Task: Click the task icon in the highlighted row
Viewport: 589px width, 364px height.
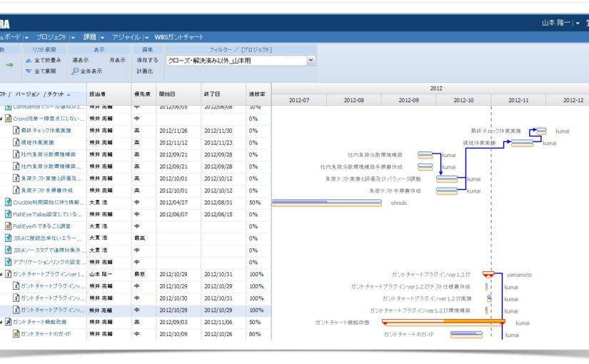Action: (16, 310)
